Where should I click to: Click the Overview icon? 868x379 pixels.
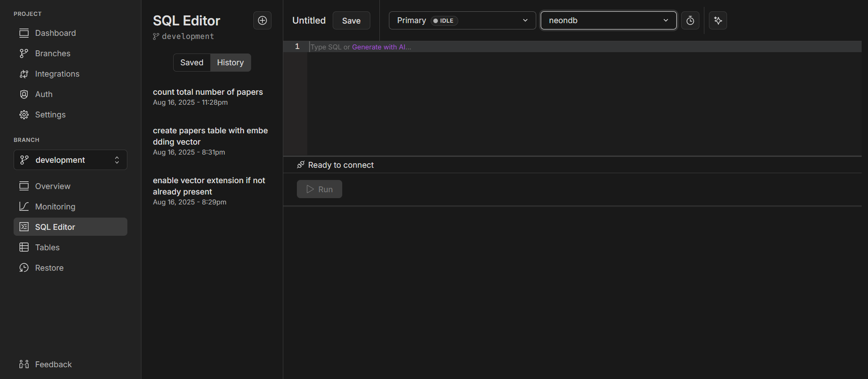coord(24,186)
